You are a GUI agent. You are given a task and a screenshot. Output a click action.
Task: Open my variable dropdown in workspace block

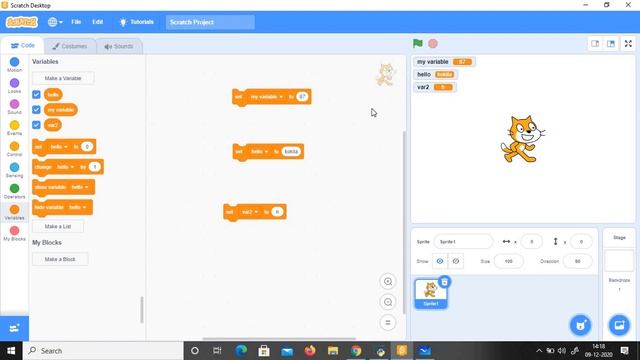[x=267, y=97]
